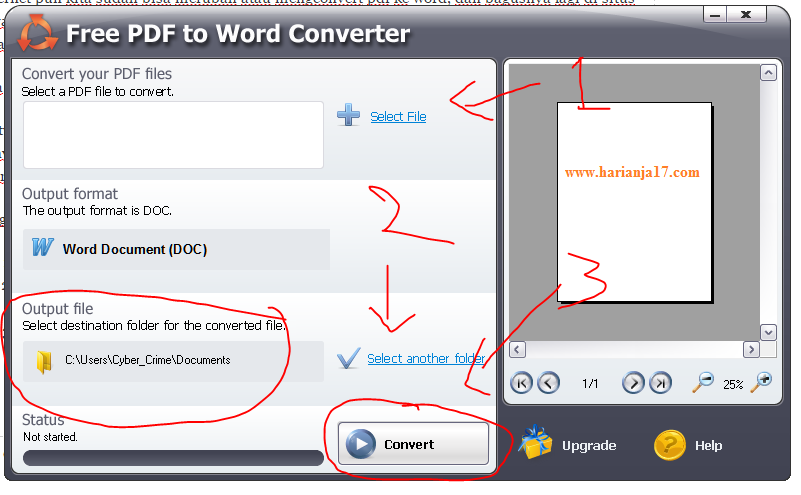Click the yellow Help question mark icon

(x=670, y=445)
